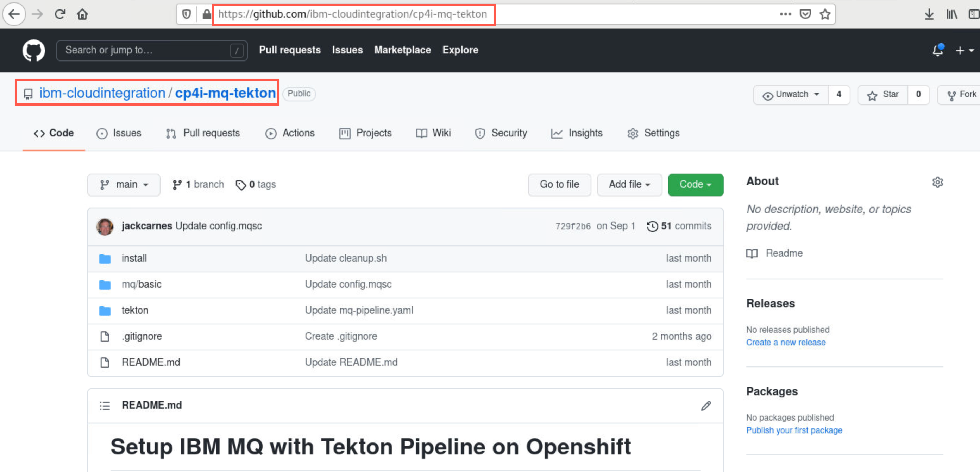The width and height of the screenshot is (980, 472).
Task: Open the Readme link in About
Action: pyautogui.click(x=774, y=254)
